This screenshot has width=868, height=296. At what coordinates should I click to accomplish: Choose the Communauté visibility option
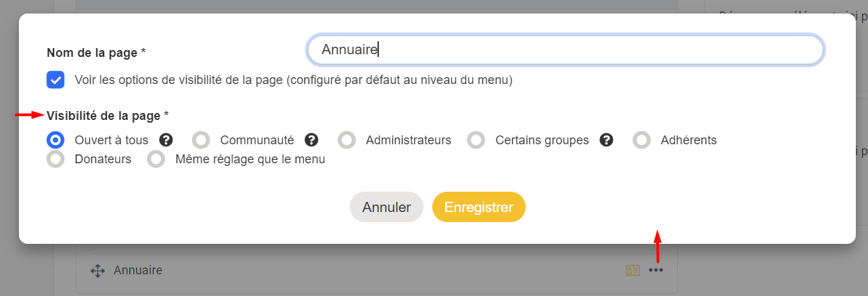point(201,140)
